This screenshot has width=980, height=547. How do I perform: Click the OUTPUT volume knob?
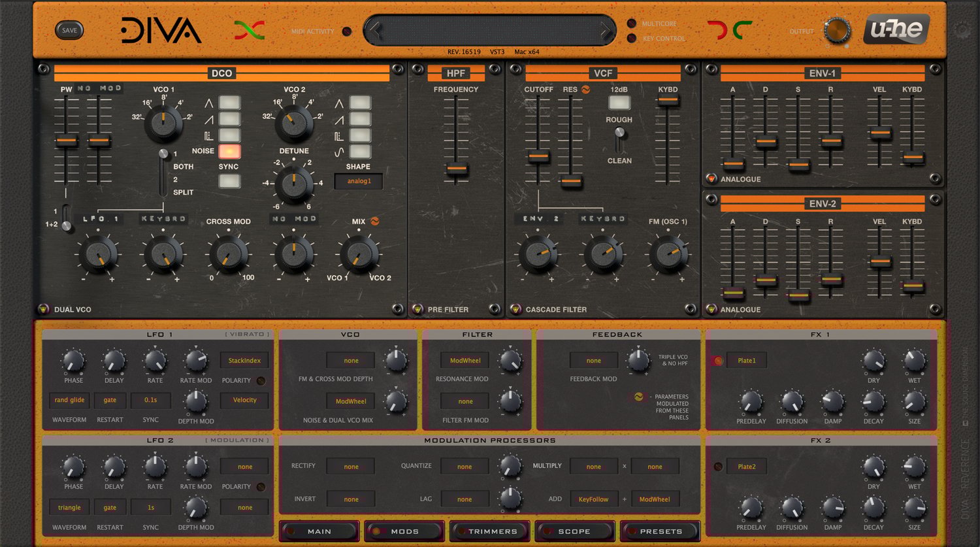837,31
